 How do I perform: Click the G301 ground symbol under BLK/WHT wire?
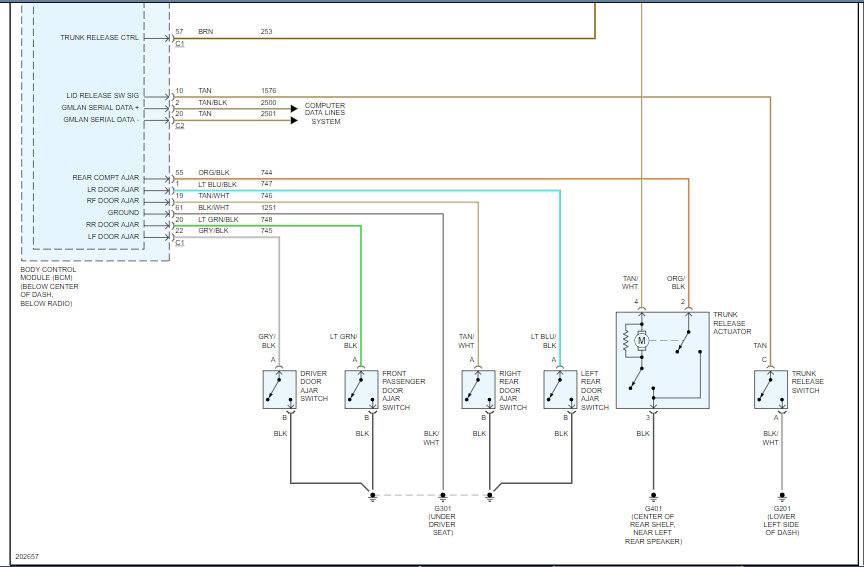(443, 496)
